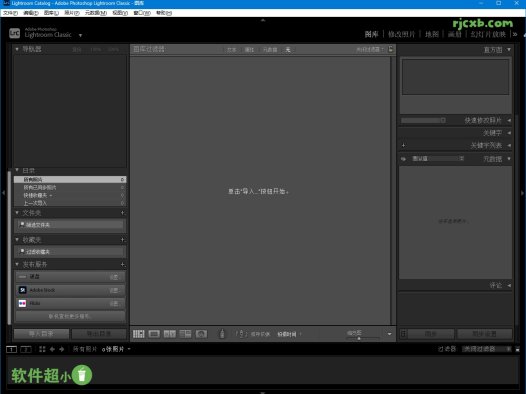Expand the 评论 (Comments) panel
The height and width of the screenshot is (394, 526).
click(509, 285)
